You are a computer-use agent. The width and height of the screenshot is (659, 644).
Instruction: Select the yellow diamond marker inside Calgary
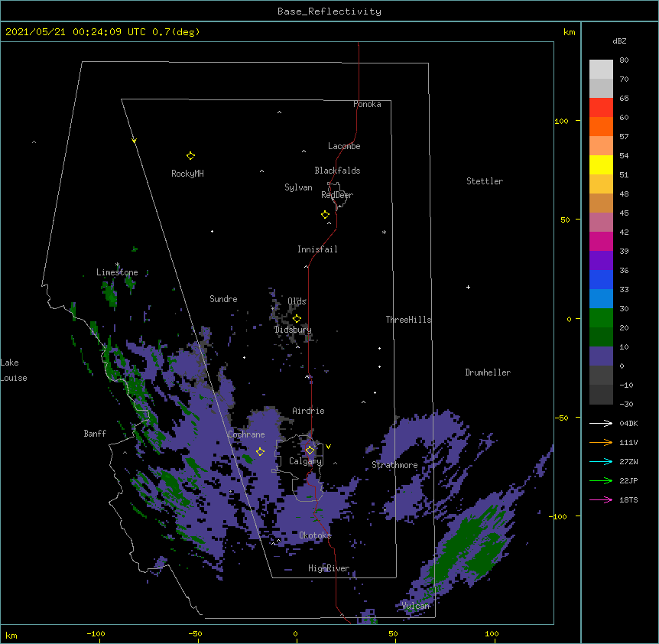(310, 450)
